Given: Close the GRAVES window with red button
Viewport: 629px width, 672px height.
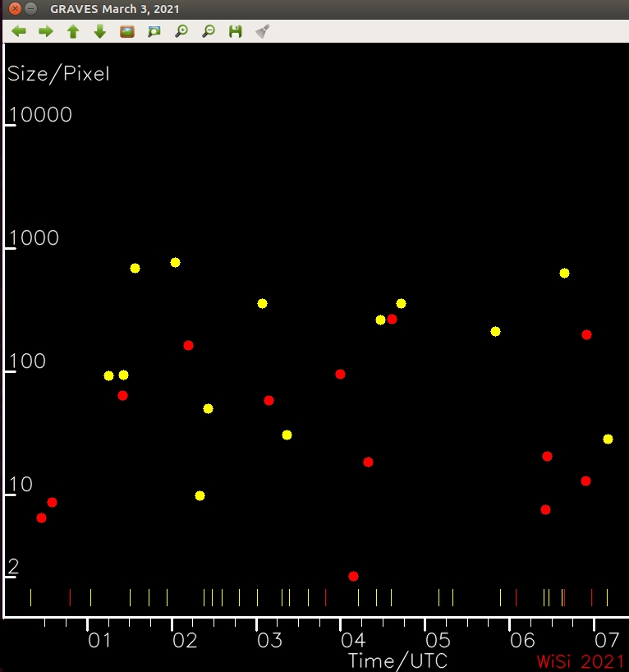Looking at the screenshot, I should (x=15, y=8).
